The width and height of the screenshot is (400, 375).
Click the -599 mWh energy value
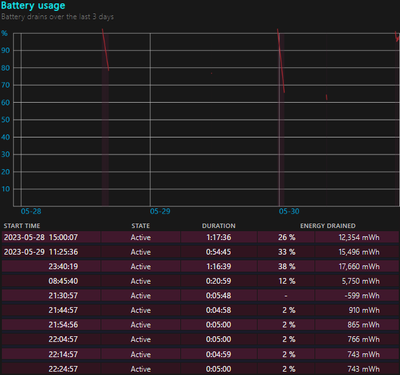(x=362, y=295)
